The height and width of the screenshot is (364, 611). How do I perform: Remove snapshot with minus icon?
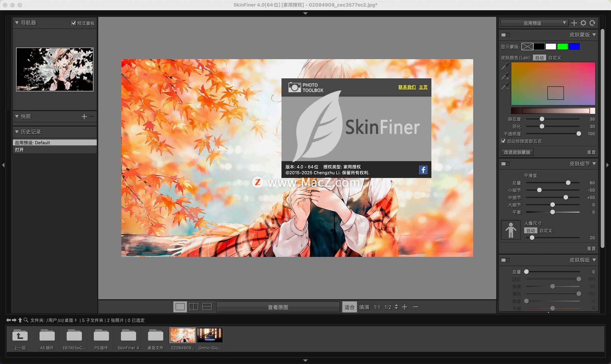point(92,117)
